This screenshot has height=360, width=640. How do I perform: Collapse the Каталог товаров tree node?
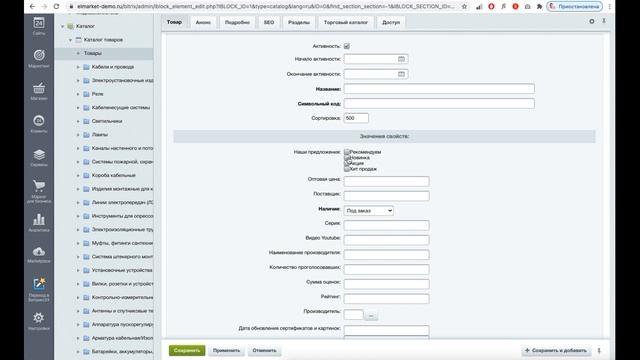(x=70, y=40)
